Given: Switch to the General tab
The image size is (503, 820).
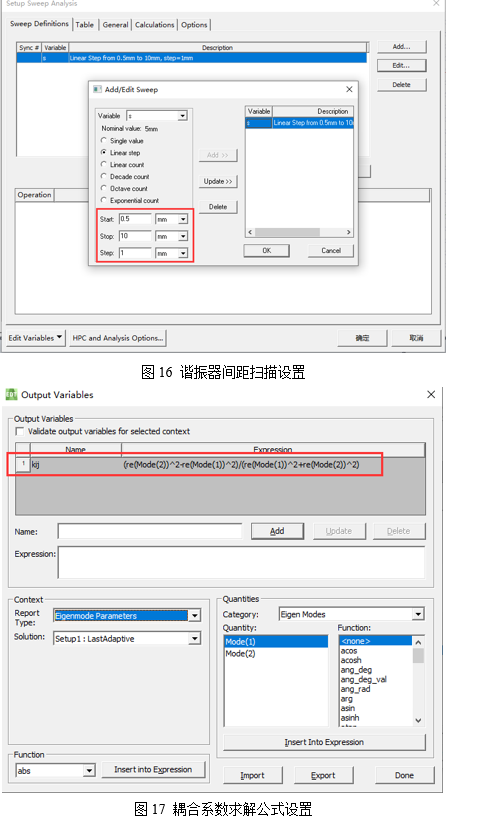Looking at the screenshot, I should 115,25.
